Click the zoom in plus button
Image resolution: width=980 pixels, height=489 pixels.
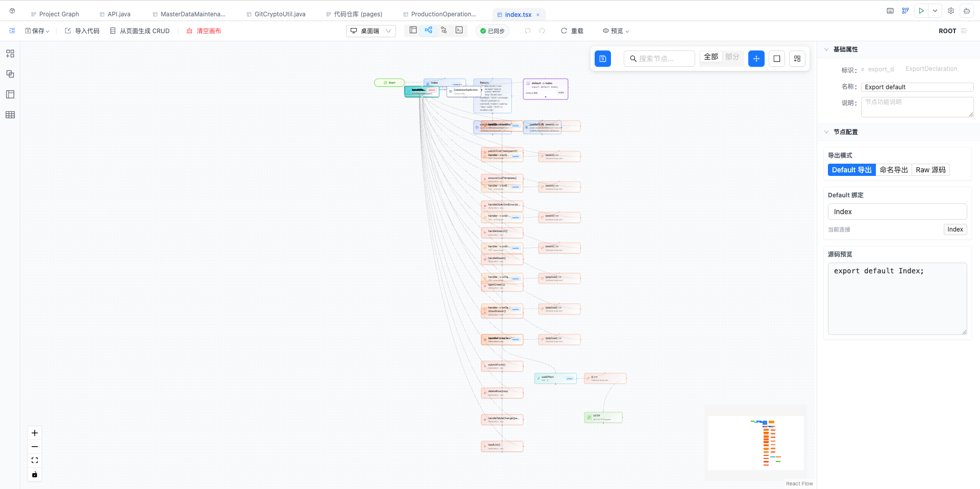click(x=35, y=433)
